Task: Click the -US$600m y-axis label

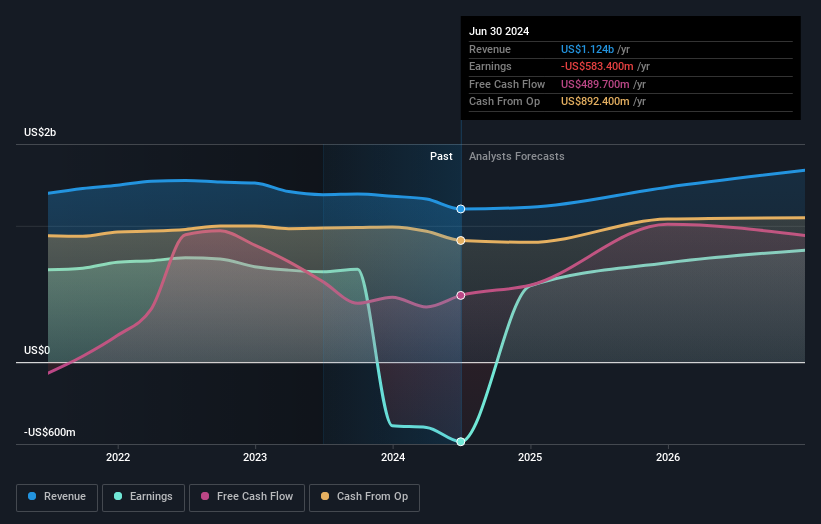Action: (x=50, y=432)
